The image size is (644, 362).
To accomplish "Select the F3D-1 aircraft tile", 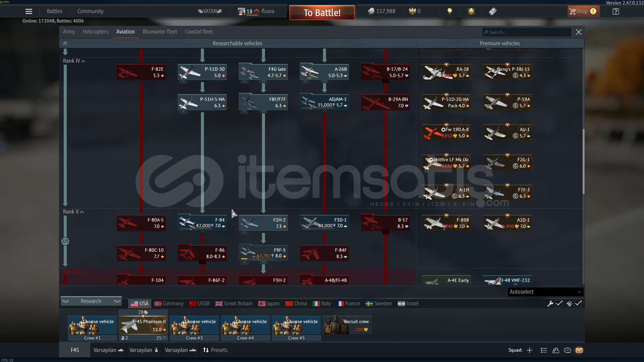I will [324, 223].
